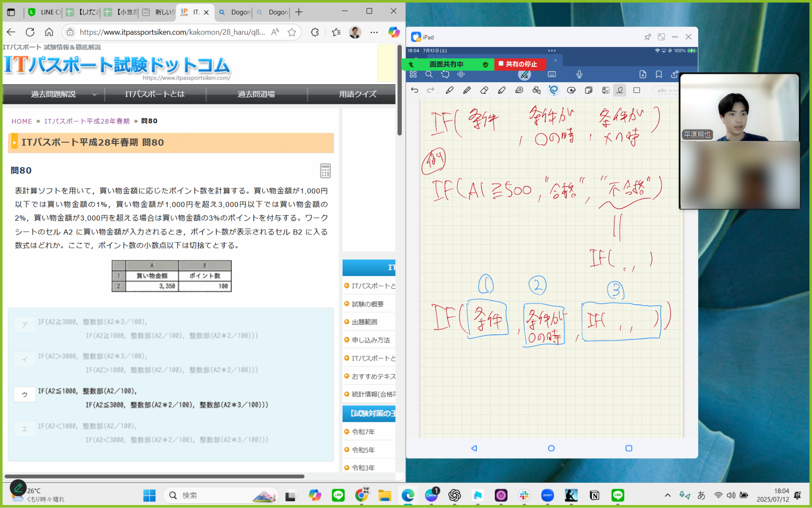
Task: Click the Edge horizontal scrollbar
Action: pyautogui.click(x=154, y=476)
